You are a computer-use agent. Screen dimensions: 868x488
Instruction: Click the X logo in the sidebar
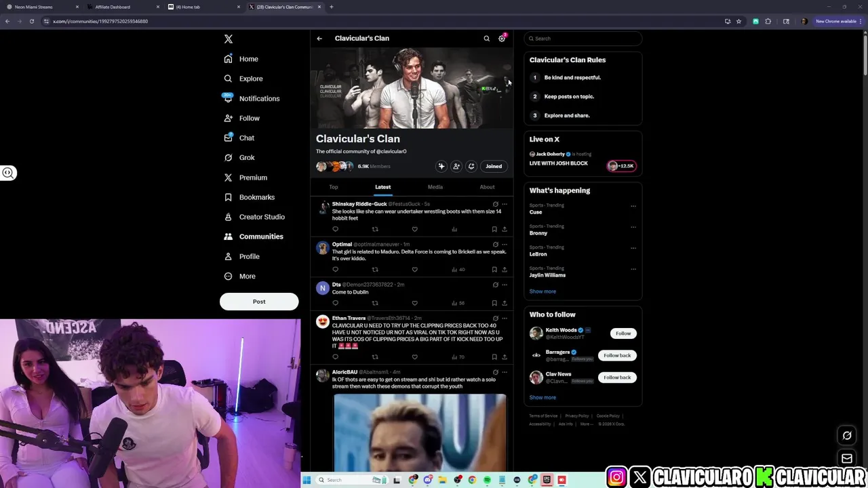[229, 39]
